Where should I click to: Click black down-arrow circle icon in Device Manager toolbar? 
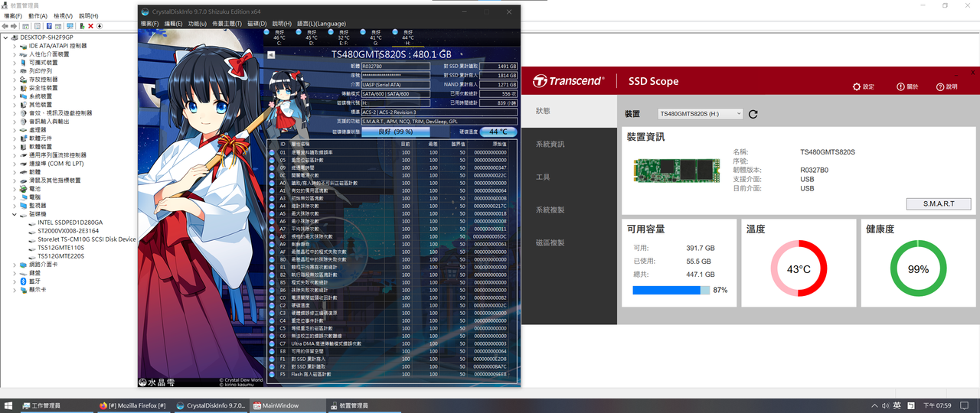(x=100, y=26)
